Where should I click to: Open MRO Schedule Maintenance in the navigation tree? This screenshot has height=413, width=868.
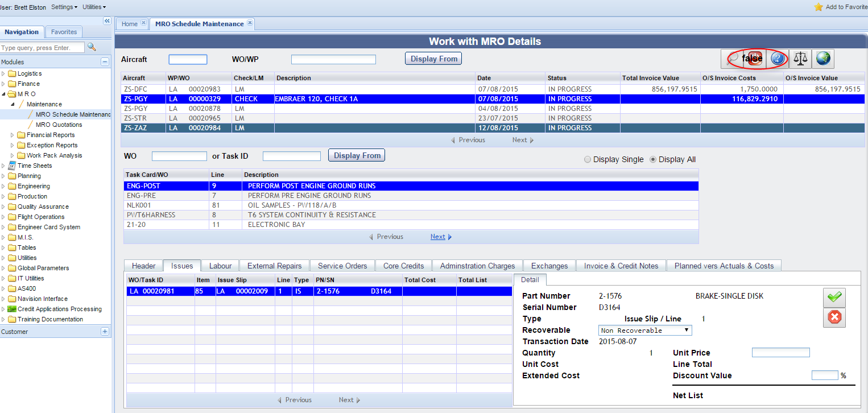73,114
